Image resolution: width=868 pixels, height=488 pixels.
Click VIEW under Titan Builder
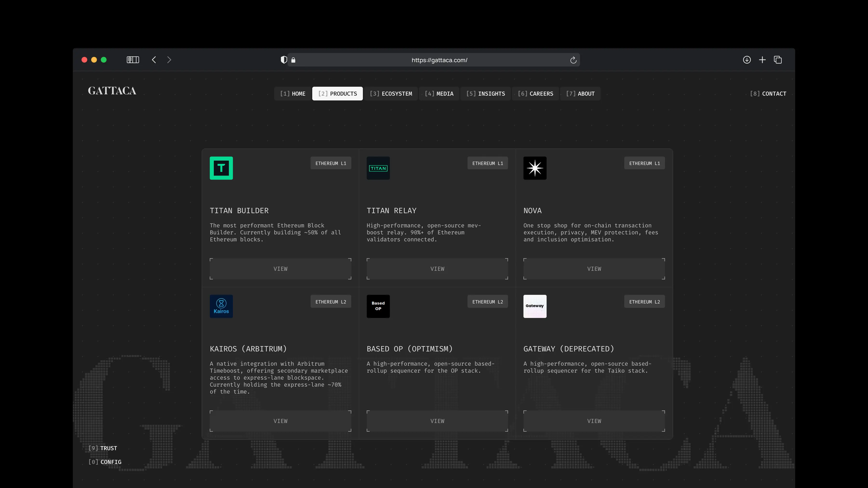coord(280,269)
